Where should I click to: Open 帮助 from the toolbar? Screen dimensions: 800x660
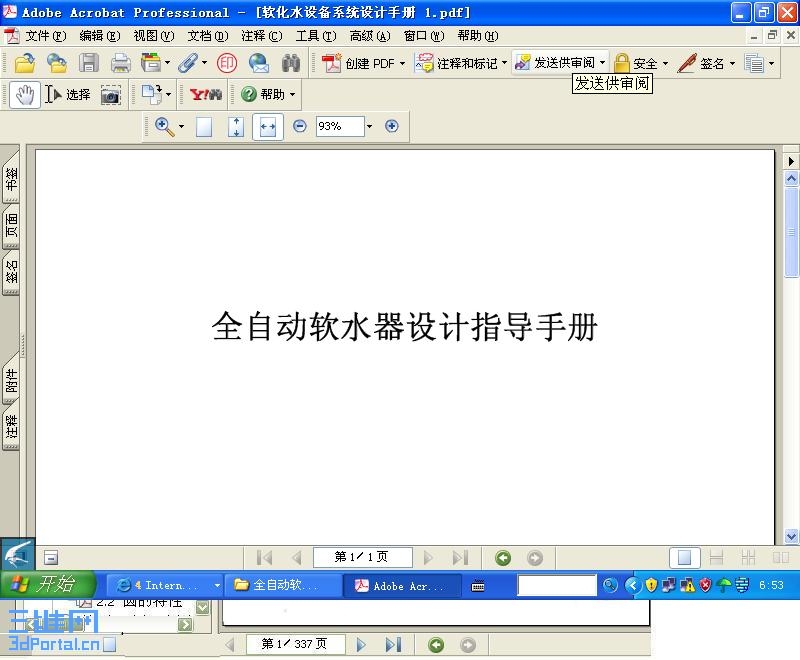tap(266, 94)
